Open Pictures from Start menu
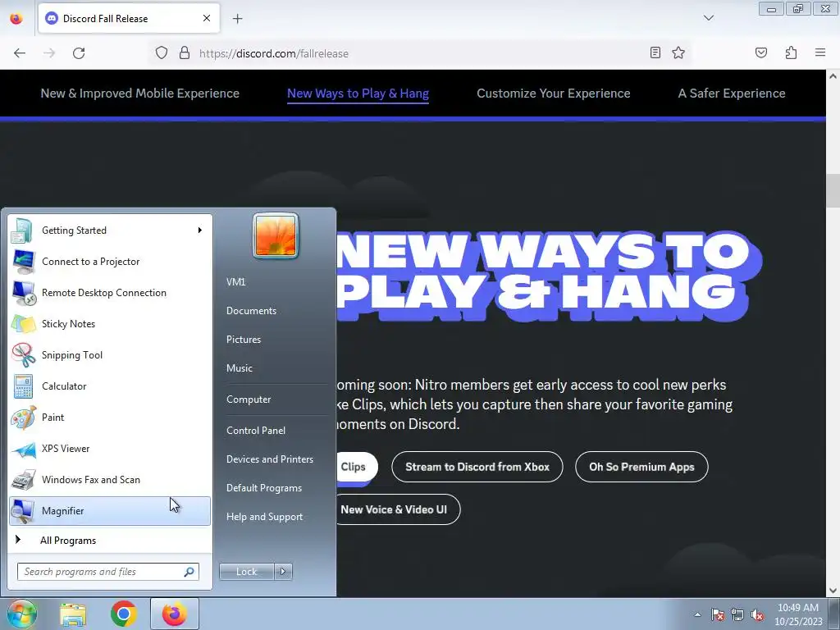 (244, 340)
